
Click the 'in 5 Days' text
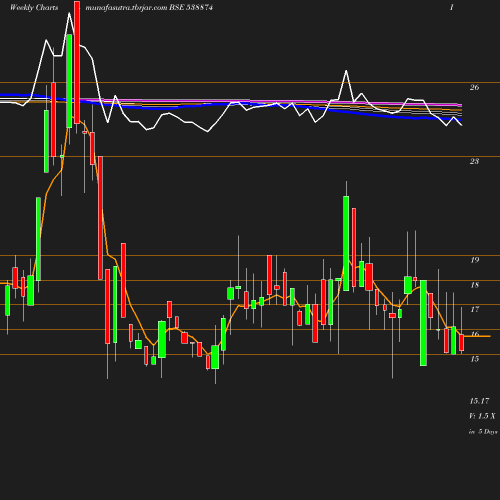(x=483, y=431)
